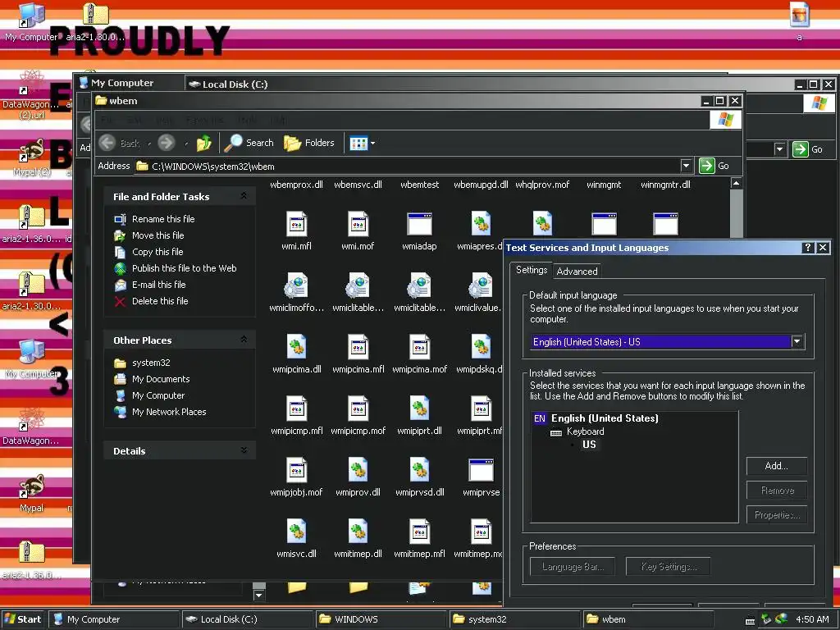This screenshot has height=630, width=840.
Task: Select the wmi.mof file icon
Action: click(358, 224)
